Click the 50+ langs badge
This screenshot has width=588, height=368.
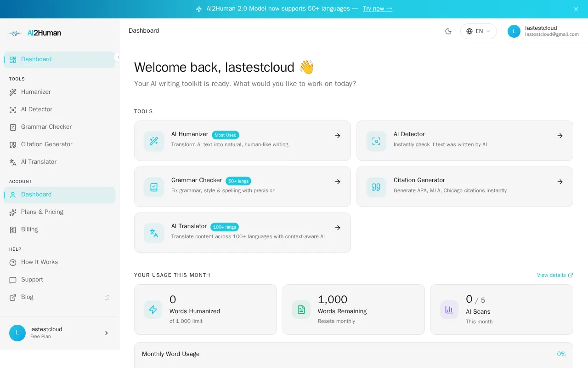pos(238,181)
